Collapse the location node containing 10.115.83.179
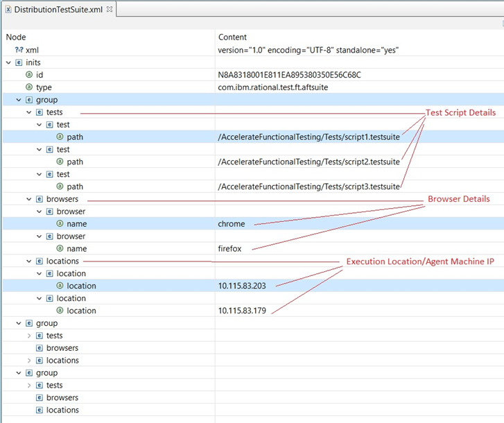Viewport: 504px width, 423px height. click(x=40, y=298)
